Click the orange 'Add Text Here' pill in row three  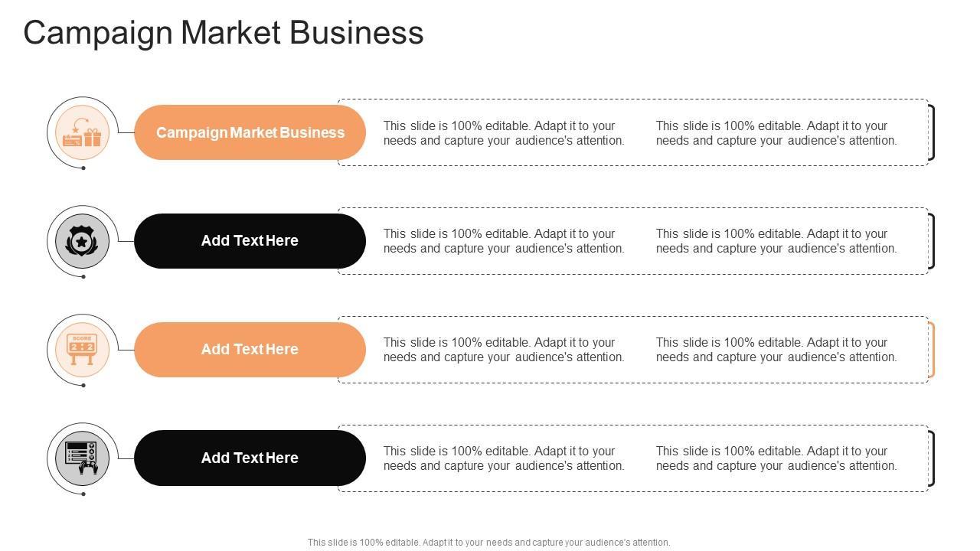pos(250,350)
